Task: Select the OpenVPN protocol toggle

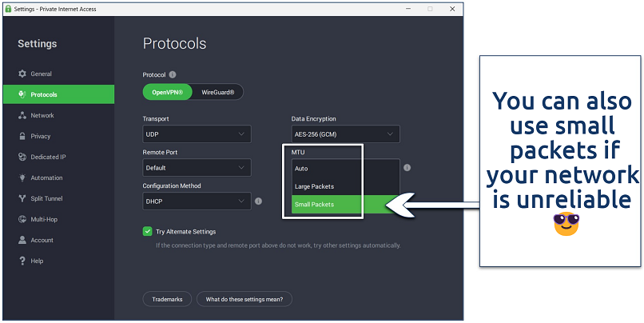Action: tap(168, 93)
